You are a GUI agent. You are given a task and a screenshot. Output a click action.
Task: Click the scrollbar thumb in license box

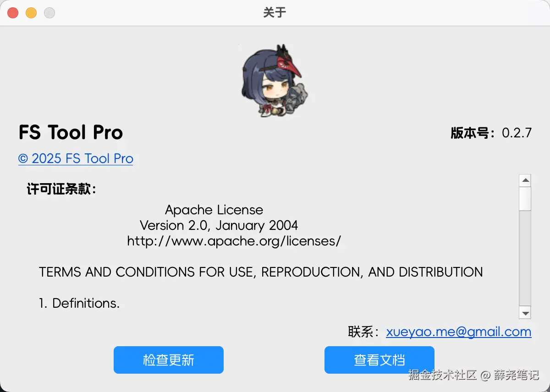click(525, 198)
